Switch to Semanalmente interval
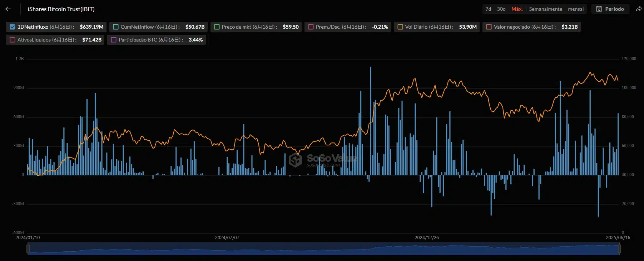 pyautogui.click(x=545, y=9)
